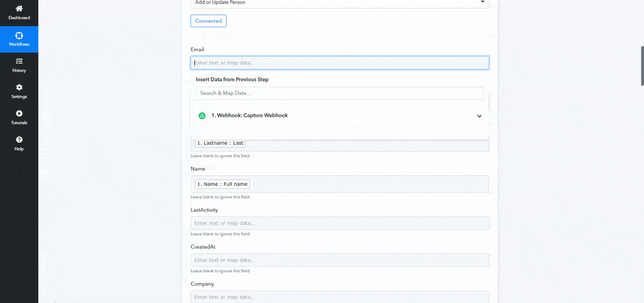This screenshot has height=303, width=644.
Task: Open the History list icon
Action: pos(19,61)
